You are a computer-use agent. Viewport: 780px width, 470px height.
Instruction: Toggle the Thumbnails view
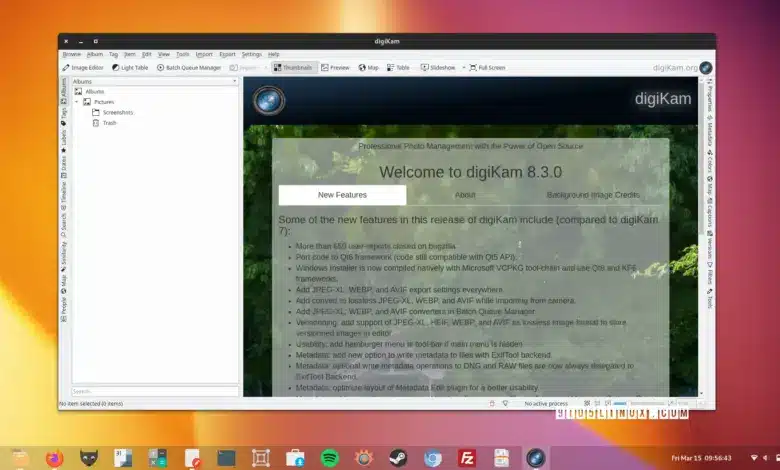tap(293, 68)
